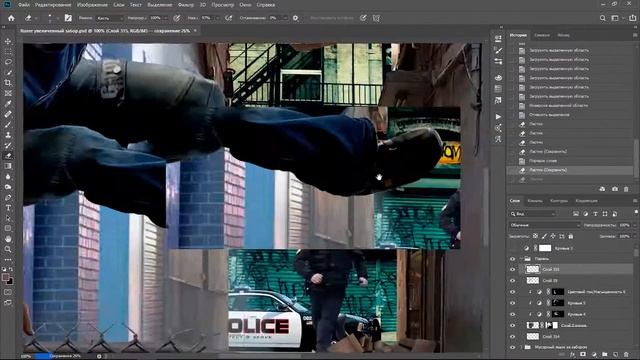Toggle lock all padlock icon
The image size is (640, 360).
tap(571, 236)
